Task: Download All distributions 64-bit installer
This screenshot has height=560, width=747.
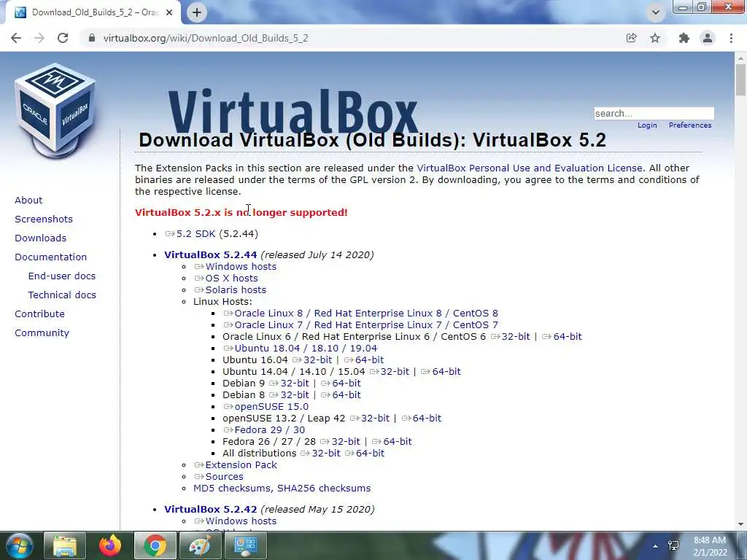Action: point(365,454)
